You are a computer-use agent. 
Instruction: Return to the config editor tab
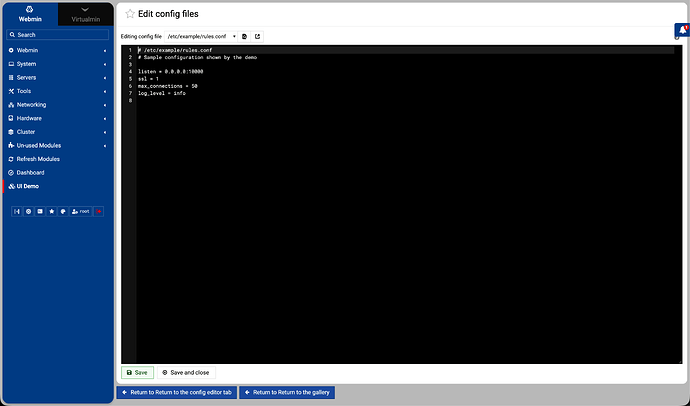coord(177,392)
